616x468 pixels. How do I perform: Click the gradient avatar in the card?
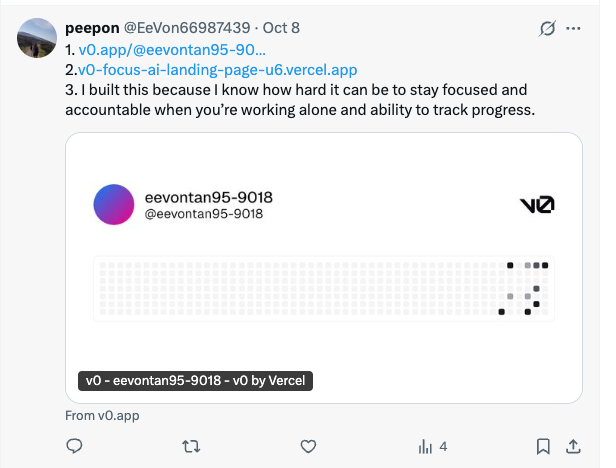pyautogui.click(x=113, y=204)
